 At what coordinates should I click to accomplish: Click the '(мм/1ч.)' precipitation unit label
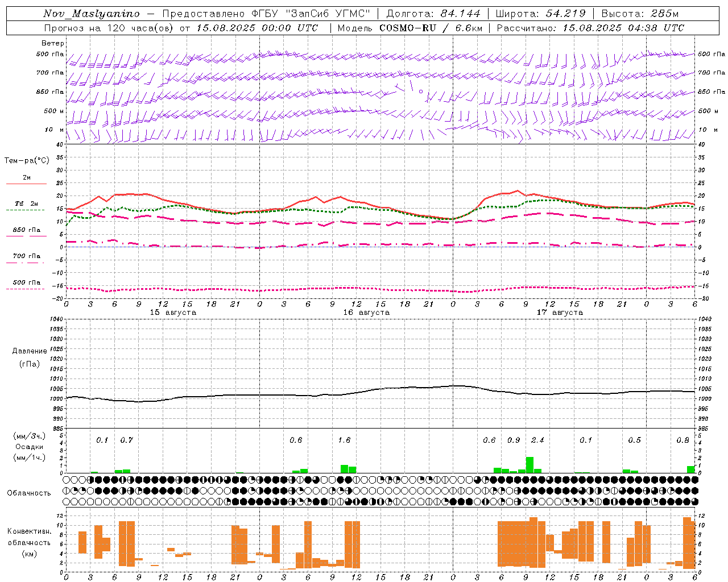coord(30,458)
